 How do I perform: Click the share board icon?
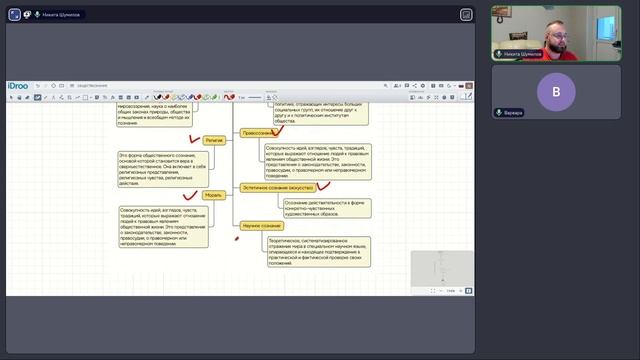[414, 86]
